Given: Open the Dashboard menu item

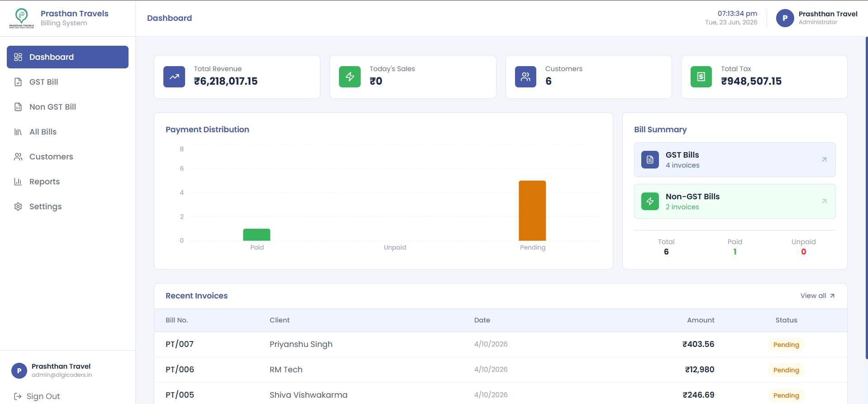Looking at the screenshot, I should pos(67,57).
